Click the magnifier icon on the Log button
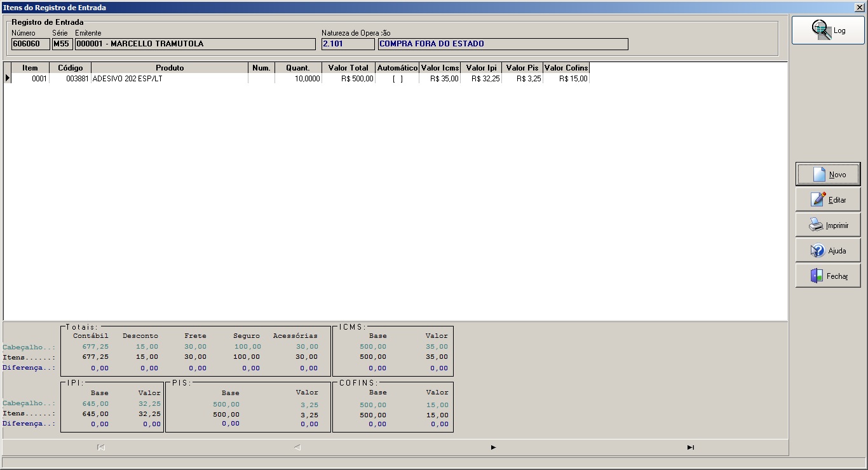 pos(821,30)
